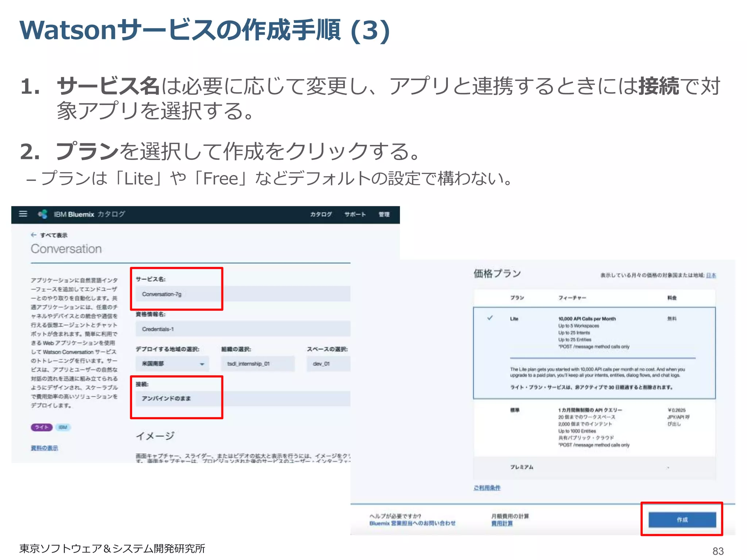747x560 pixels.
Task: Click the ヘルプが必要ですか? text
Action: [x=395, y=516]
